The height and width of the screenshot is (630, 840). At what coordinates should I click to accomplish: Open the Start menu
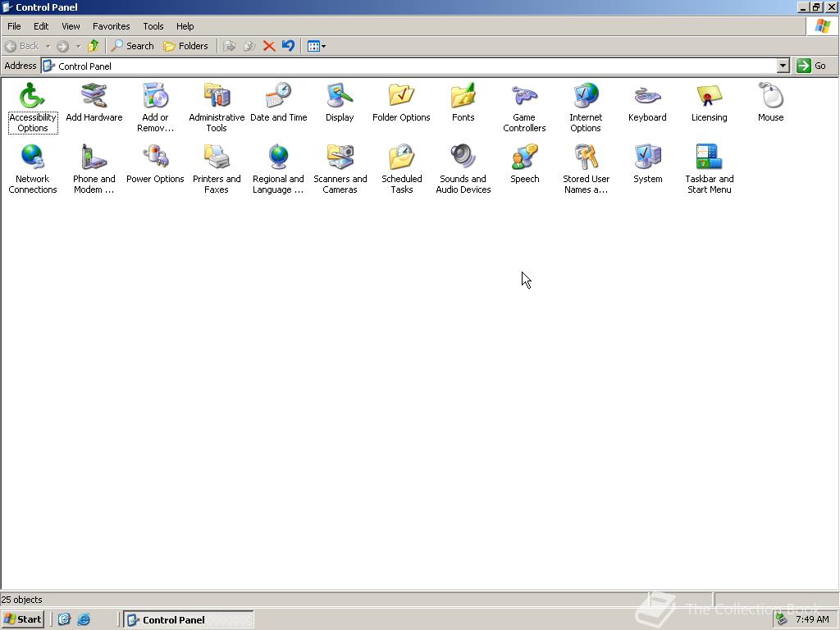[22, 620]
